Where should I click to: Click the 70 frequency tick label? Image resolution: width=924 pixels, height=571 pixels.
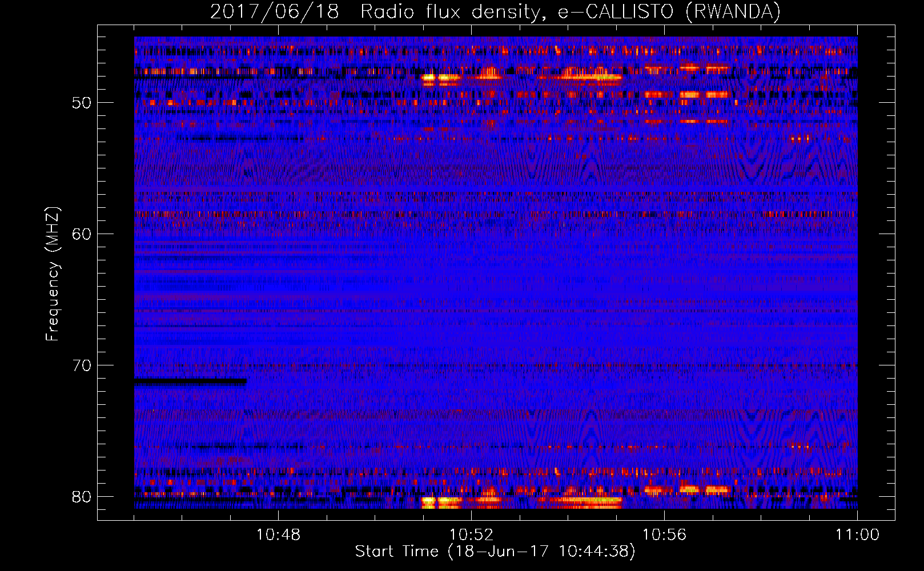(x=82, y=365)
